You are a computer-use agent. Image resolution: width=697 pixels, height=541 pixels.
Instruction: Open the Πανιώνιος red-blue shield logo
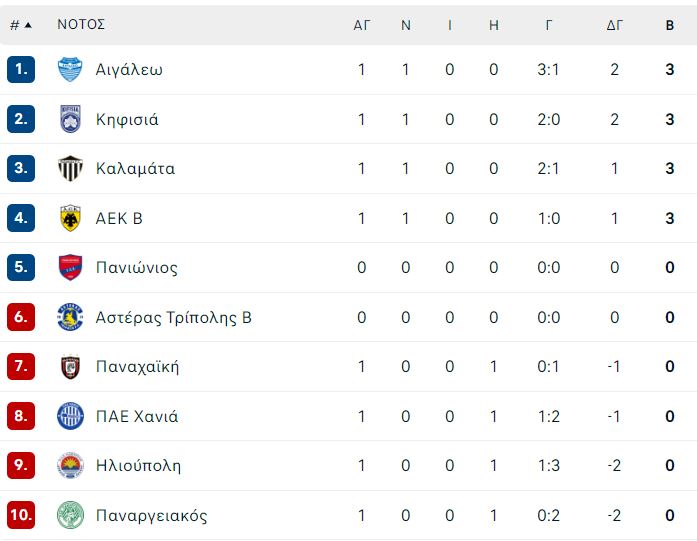[70, 267]
